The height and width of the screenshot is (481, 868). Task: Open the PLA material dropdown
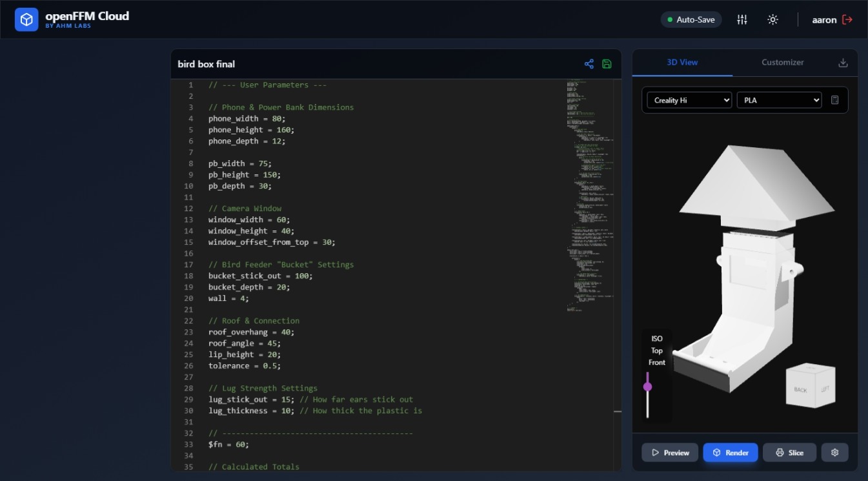tap(779, 100)
